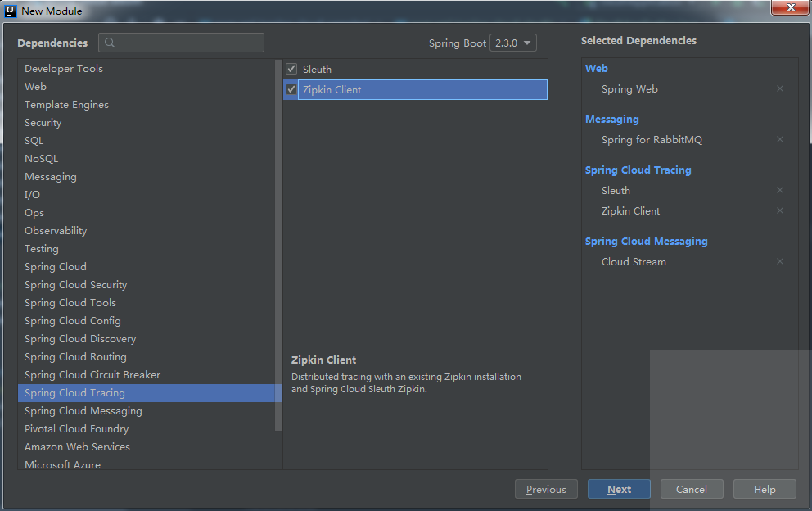Uncheck the Zipkin Client checkbox

tap(291, 90)
